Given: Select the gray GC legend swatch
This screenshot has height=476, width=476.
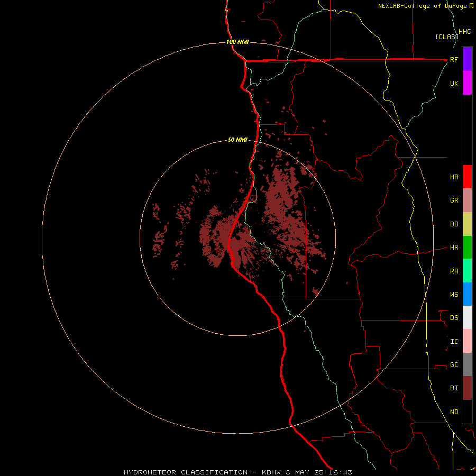Looking at the screenshot, I should (x=467, y=364).
